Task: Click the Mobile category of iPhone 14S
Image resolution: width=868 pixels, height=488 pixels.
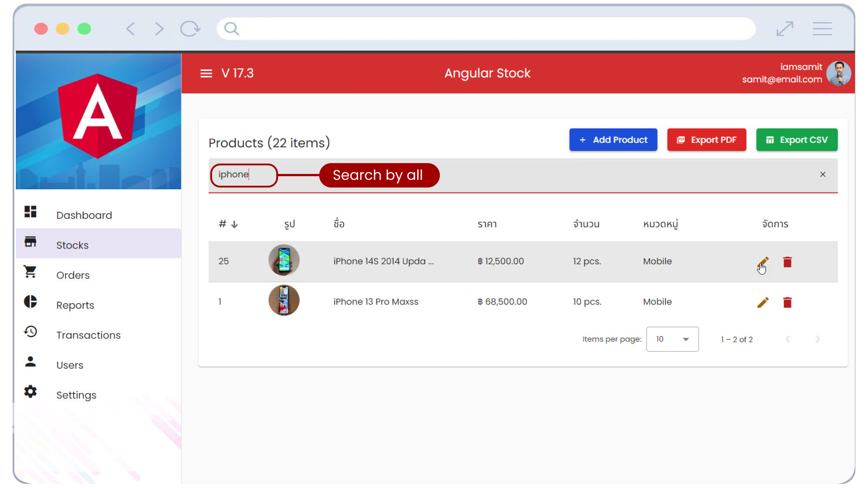Action: coord(657,261)
